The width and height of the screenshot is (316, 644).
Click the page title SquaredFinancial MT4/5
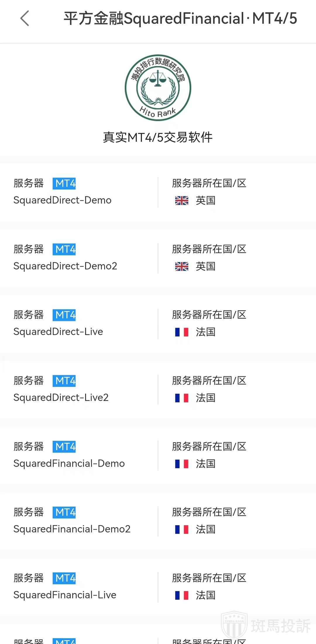tap(180, 18)
